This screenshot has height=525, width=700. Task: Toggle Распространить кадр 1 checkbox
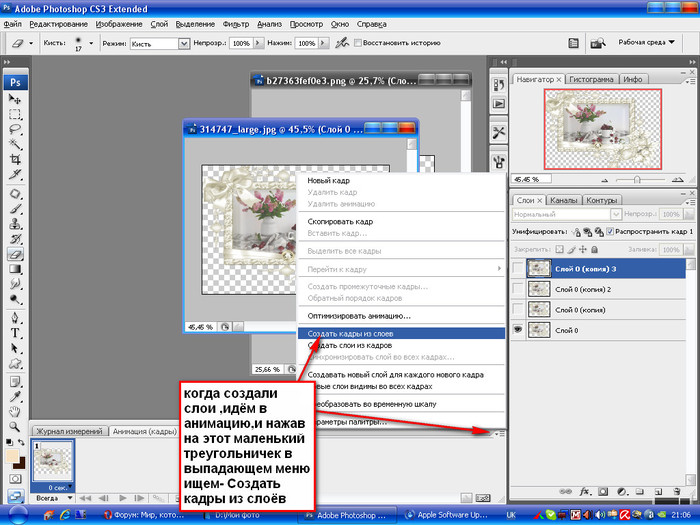(x=610, y=231)
